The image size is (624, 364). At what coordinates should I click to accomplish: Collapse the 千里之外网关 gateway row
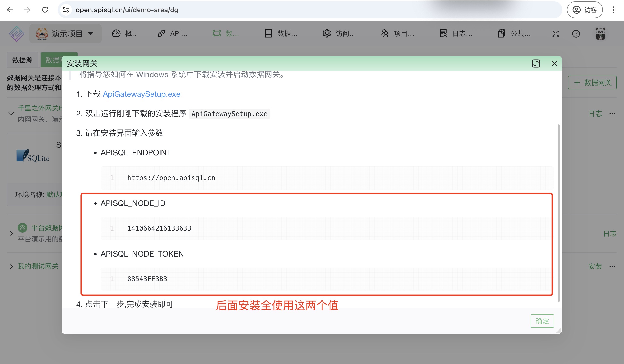pyautogui.click(x=11, y=114)
